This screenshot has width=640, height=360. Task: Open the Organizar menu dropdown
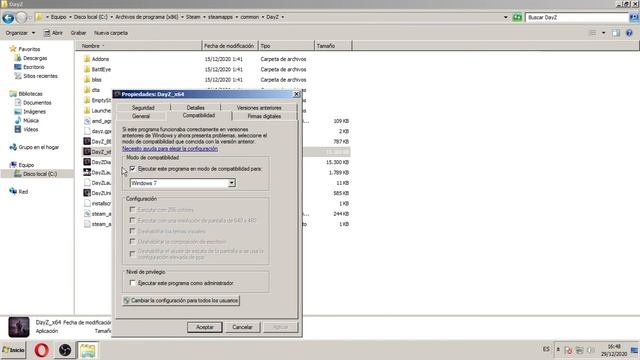pos(20,33)
